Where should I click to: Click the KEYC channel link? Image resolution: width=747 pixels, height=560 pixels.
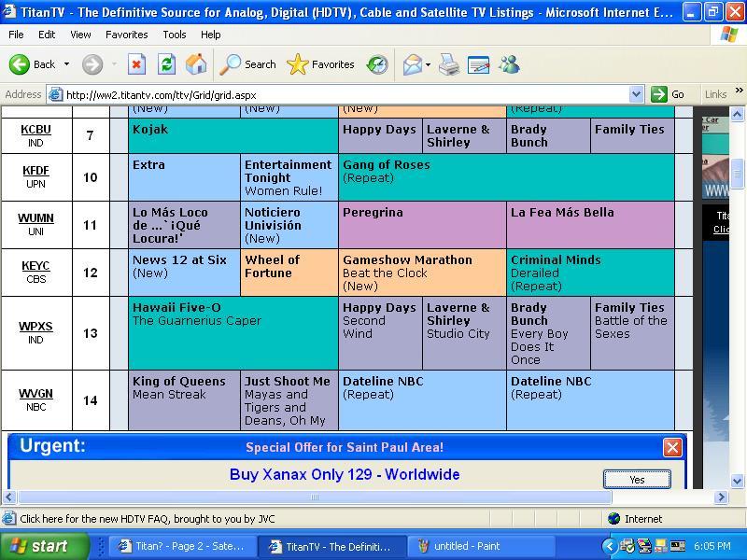35,266
